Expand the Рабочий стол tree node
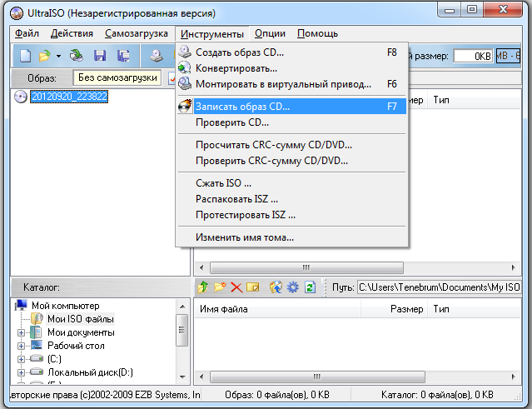 21,346
